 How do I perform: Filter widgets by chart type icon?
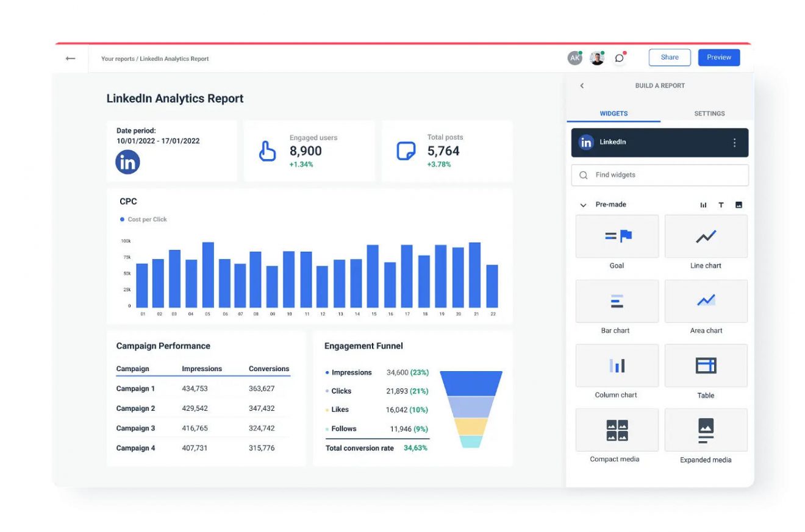pyautogui.click(x=703, y=205)
